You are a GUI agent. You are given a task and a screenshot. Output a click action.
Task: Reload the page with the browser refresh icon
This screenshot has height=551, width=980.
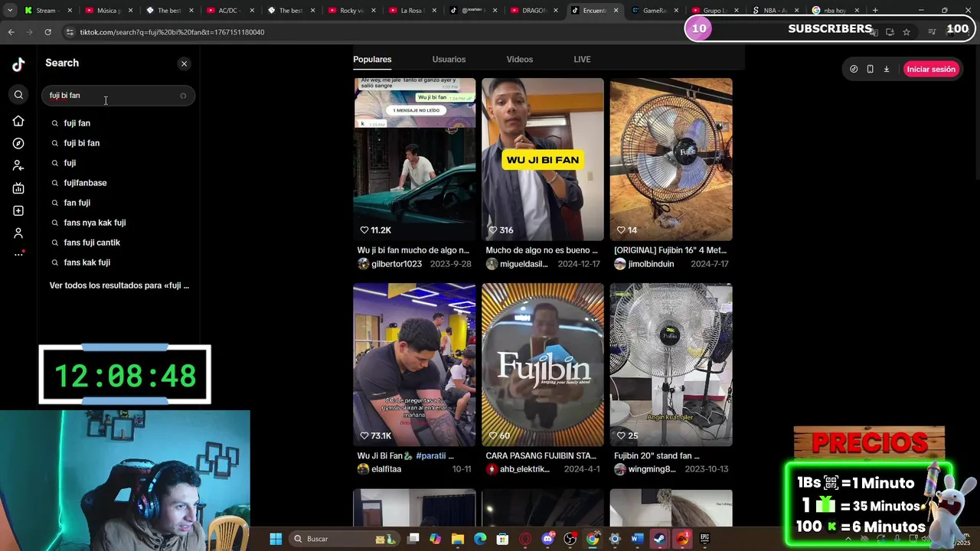tap(47, 32)
